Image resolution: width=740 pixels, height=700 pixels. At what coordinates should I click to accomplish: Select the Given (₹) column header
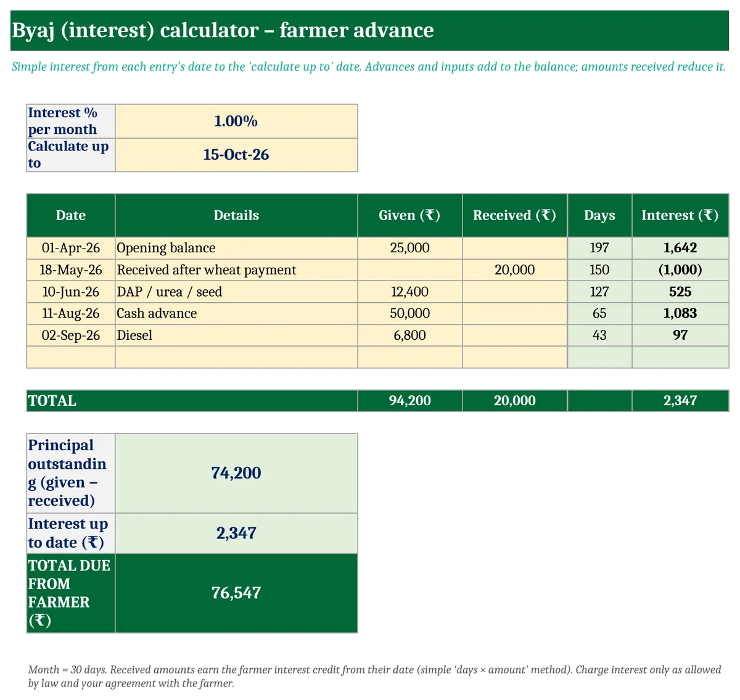click(410, 215)
